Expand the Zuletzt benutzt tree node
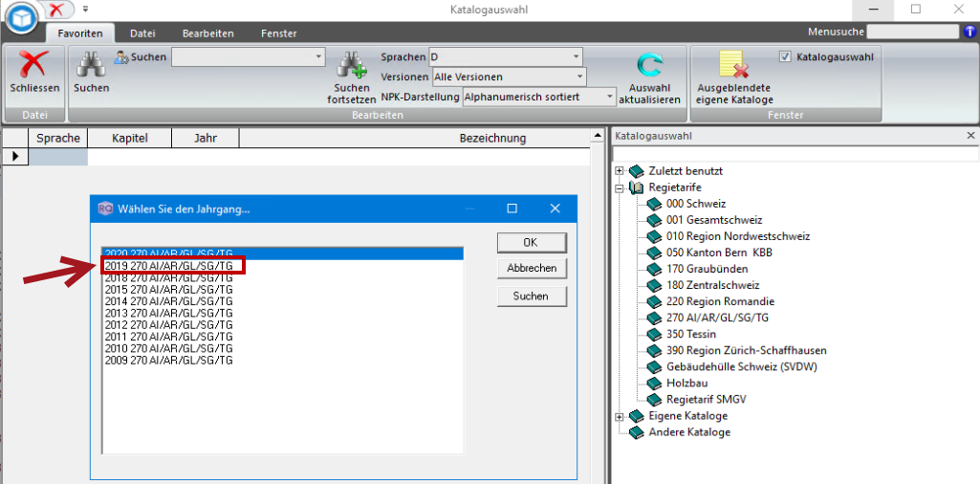Screen dimensions: 980x484 coord(620,170)
